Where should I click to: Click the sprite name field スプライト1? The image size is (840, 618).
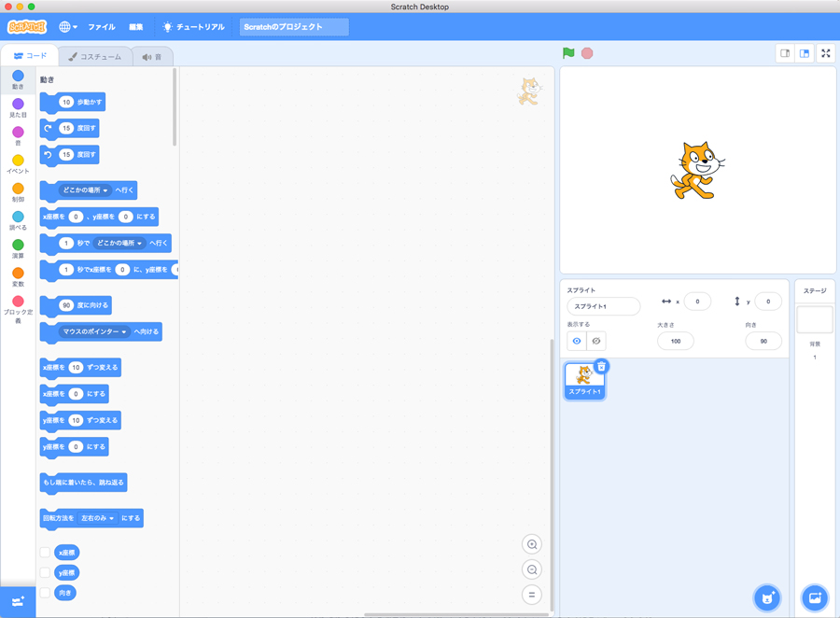tap(603, 306)
